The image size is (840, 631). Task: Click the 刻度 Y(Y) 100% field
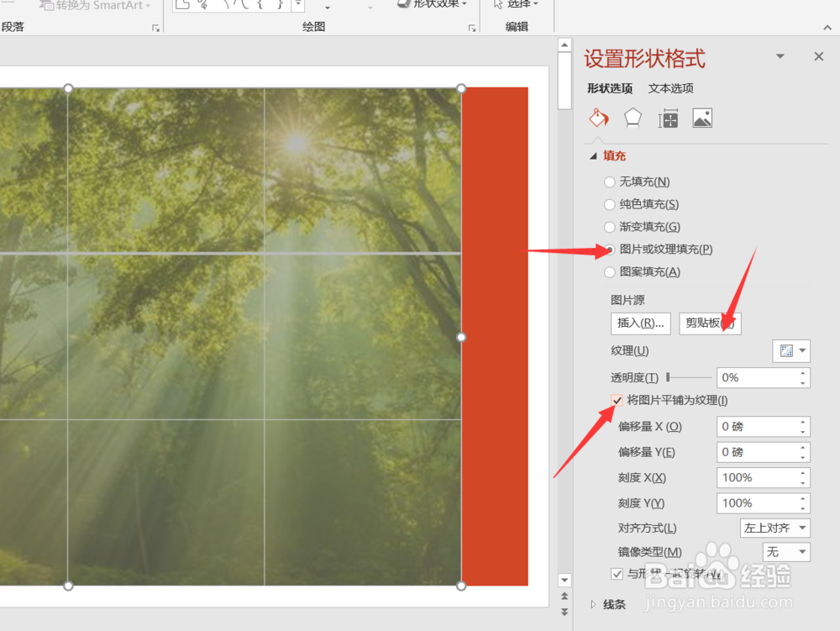[x=757, y=503]
